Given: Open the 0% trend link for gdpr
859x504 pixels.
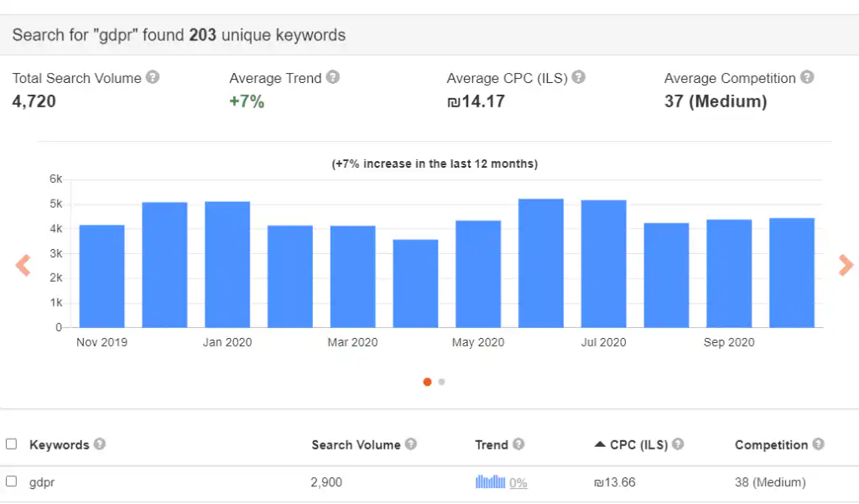Looking at the screenshot, I should tap(518, 483).
